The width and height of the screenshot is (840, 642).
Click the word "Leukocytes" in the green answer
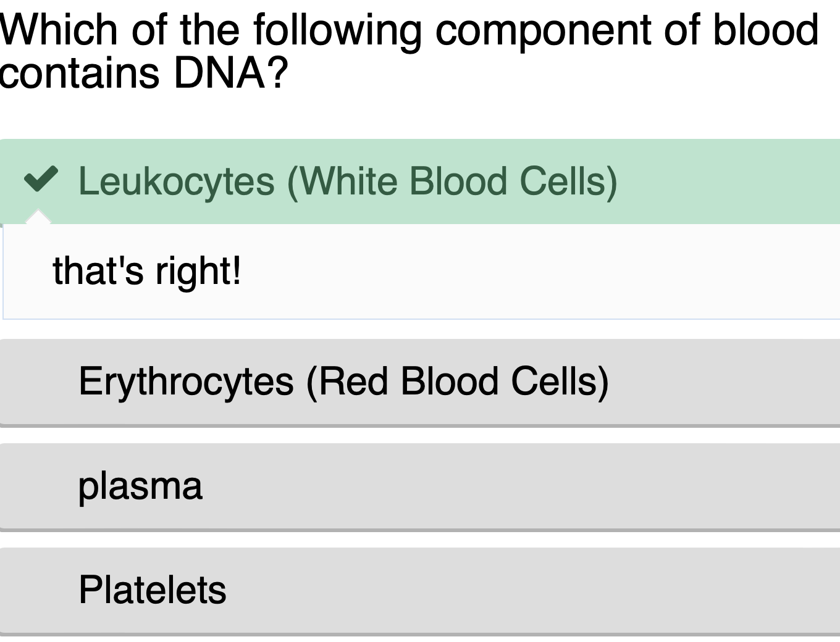click(176, 181)
